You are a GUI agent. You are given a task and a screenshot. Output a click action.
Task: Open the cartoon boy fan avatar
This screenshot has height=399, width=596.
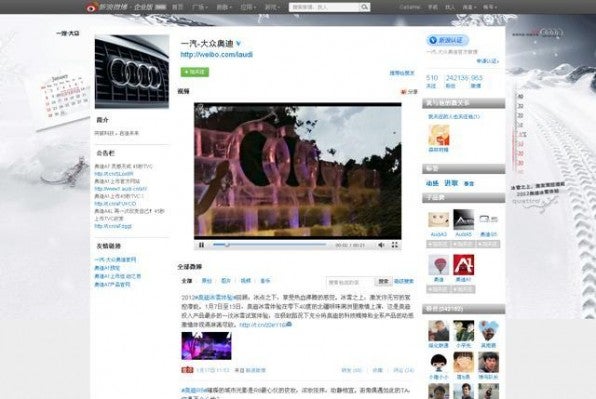[x=439, y=363]
